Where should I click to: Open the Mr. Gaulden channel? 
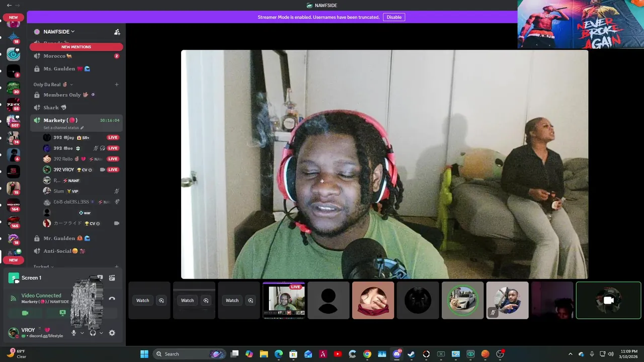[x=76, y=238]
